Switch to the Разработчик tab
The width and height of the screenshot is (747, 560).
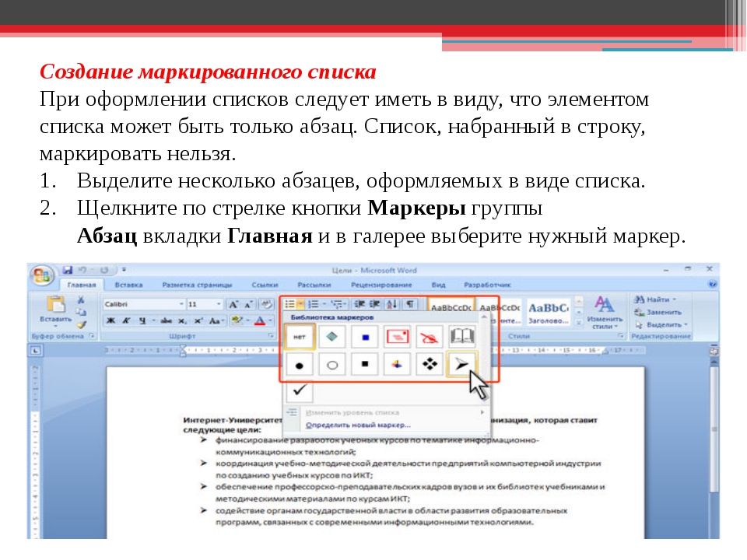coord(487,285)
